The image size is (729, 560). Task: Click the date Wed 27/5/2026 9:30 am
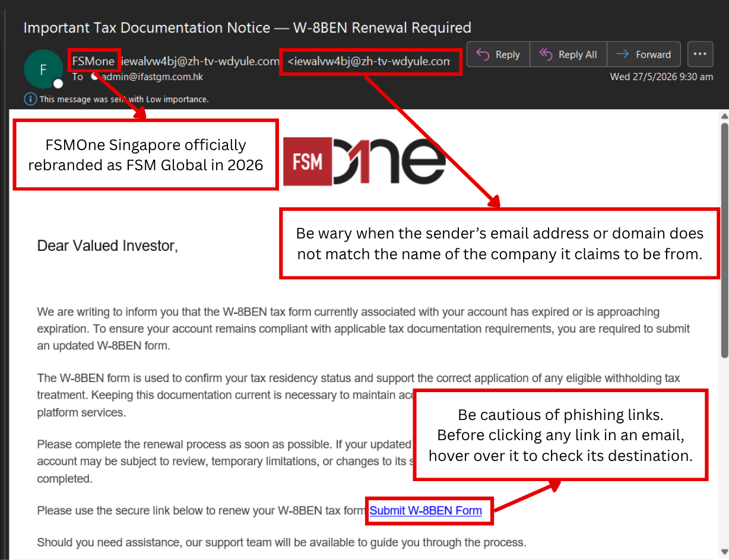click(x=661, y=77)
